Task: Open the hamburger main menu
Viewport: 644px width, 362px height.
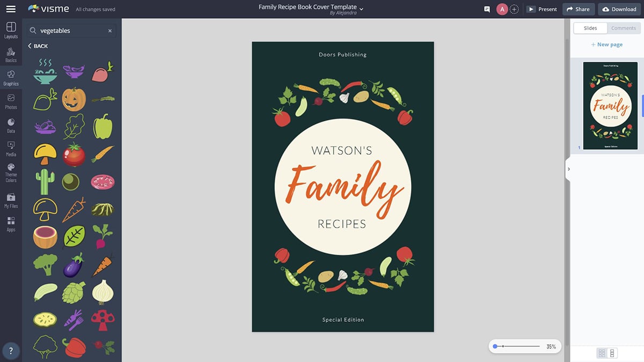Action: 11,9
